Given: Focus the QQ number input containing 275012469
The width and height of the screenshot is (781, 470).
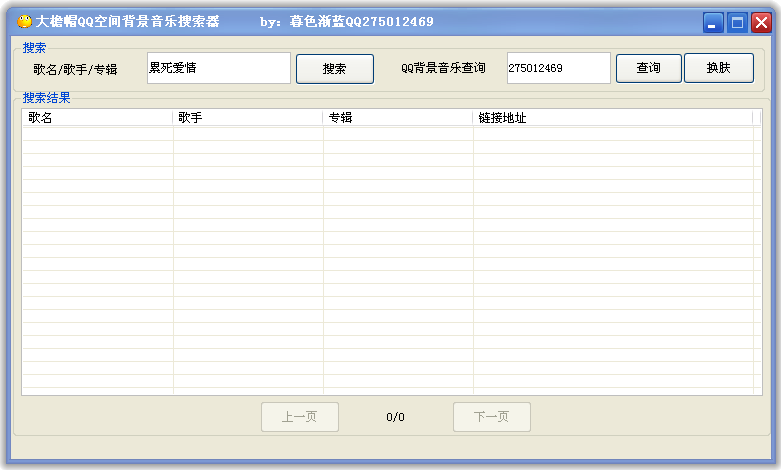Looking at the screenshot, I should (x=558, y=68).
